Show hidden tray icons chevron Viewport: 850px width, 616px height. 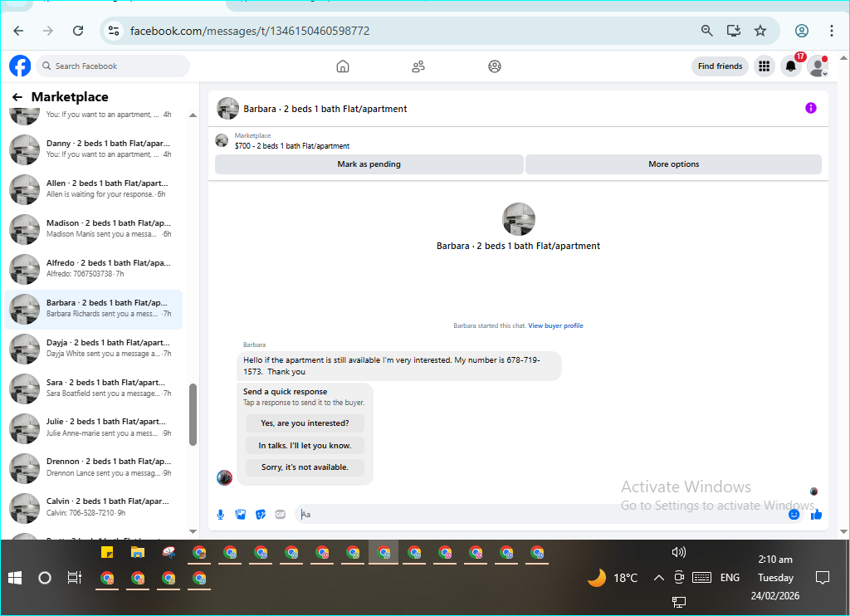pos(658,578)
